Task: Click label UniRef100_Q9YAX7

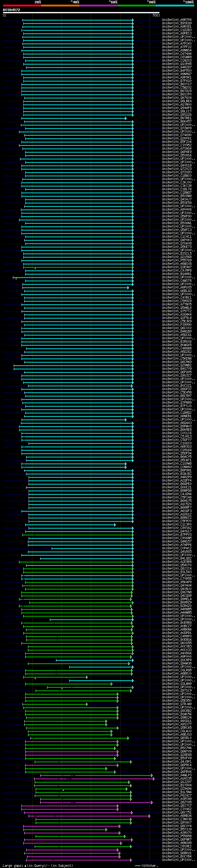Action: tap(177, 822)
